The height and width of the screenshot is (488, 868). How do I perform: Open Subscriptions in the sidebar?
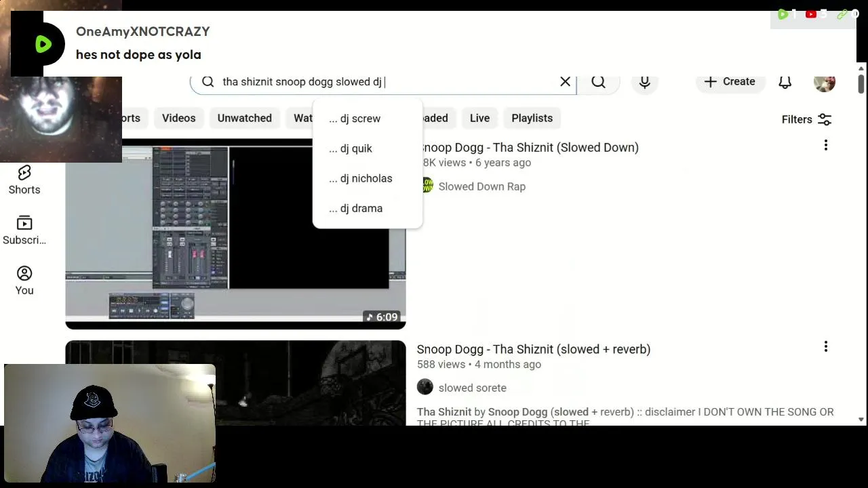[x=24, y=230]
